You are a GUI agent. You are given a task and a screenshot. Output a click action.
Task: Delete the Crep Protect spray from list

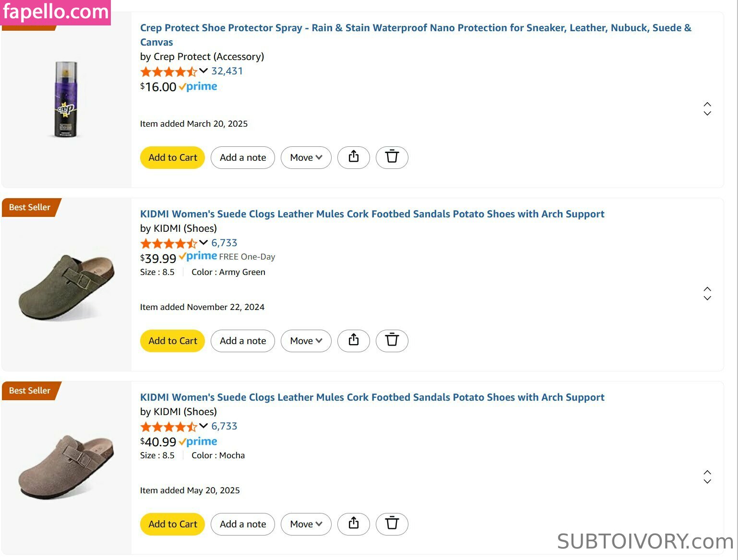click(x=392, y=157)
